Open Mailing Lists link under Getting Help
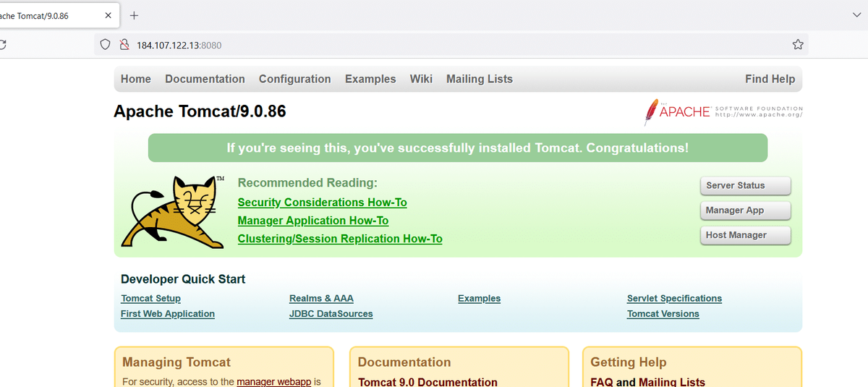868x387 pixels. [672, 382]
